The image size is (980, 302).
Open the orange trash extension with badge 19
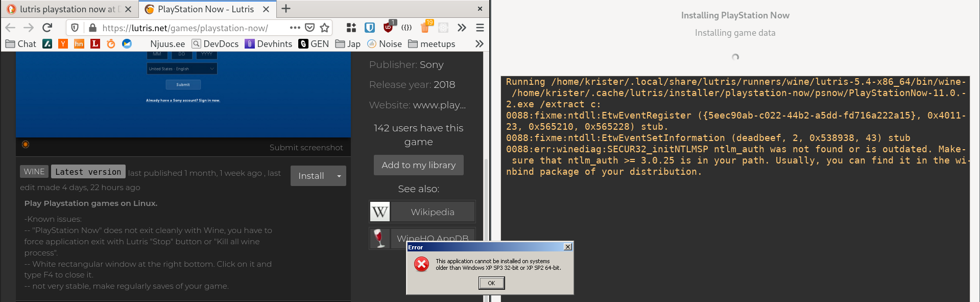click(x=425, y=27)
